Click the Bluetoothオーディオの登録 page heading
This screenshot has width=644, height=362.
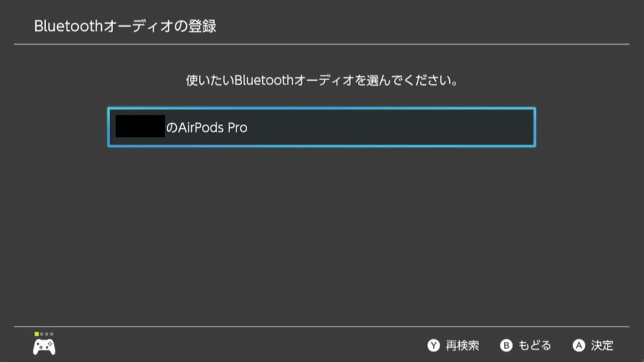tap(125, 26)
